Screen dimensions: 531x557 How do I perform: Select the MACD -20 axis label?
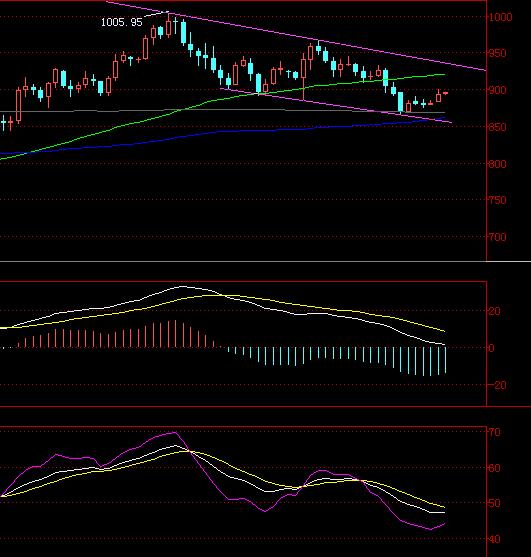pos(497,385)
